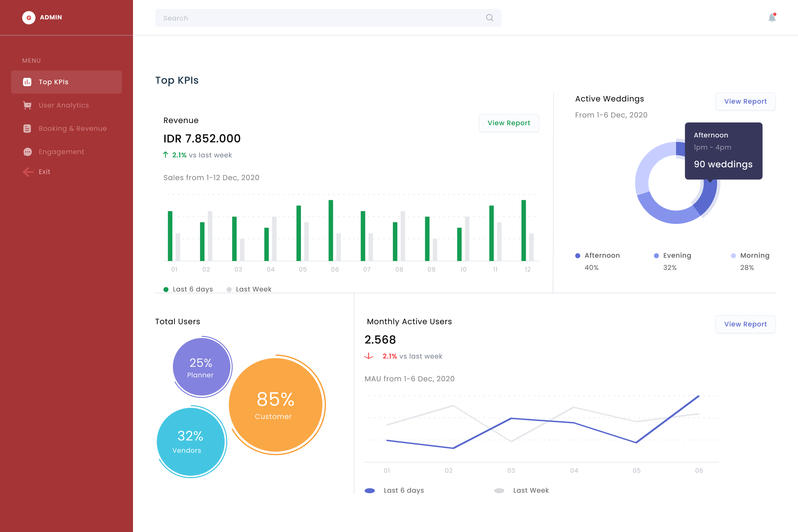The width and height of the screenshot is (798, 532).
Task: Open Active Weddings View Report
Action: (745, 101)
